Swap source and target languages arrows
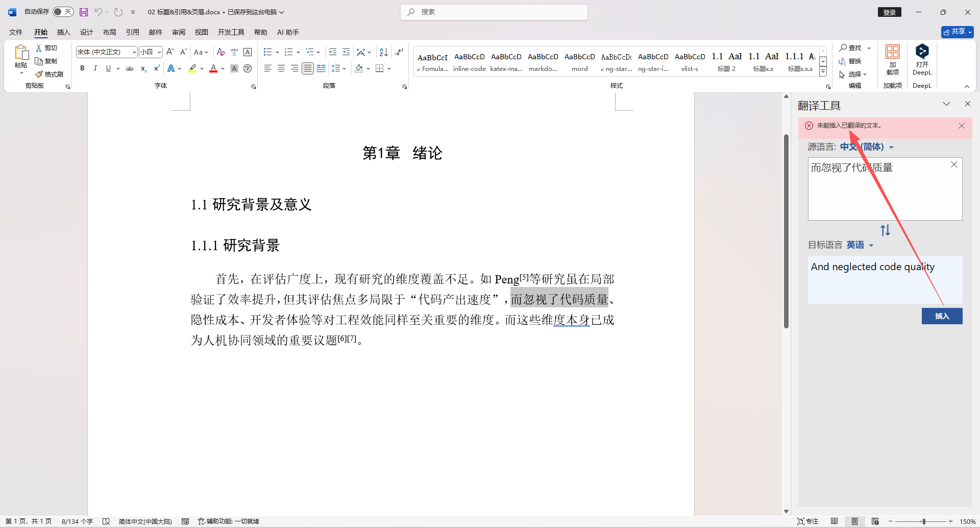This screenshot has height=528, width=980. (885, 230)
